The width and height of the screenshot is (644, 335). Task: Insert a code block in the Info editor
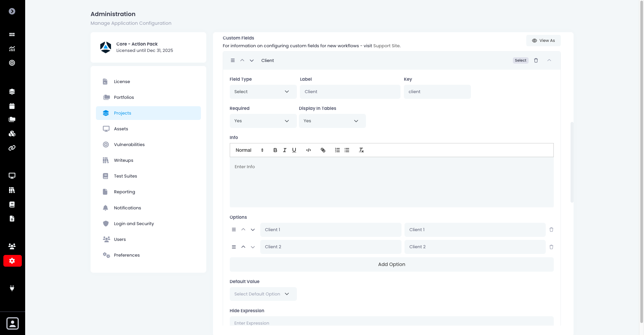(x=308, y=150)
